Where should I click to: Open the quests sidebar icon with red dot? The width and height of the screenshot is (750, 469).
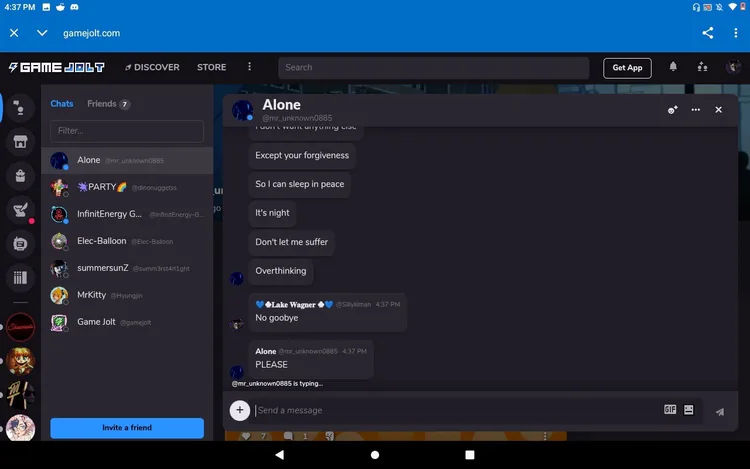coord(20,210)
